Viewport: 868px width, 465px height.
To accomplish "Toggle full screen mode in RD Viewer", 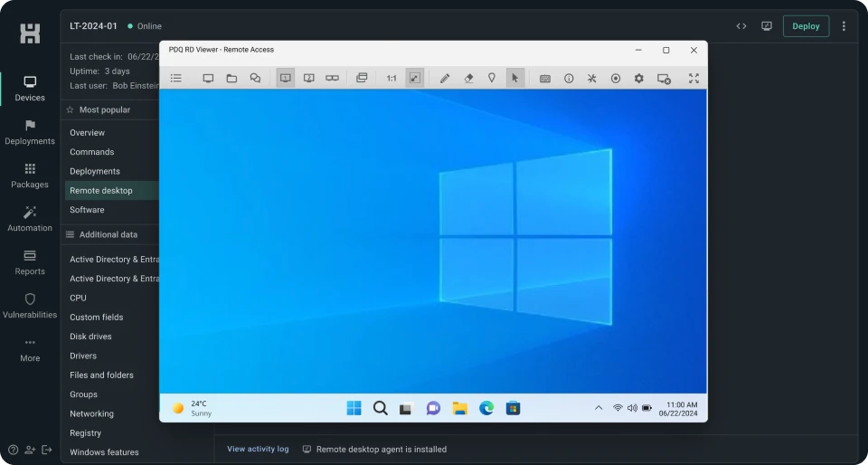I will pyautogui.click(x=693, y=78).
